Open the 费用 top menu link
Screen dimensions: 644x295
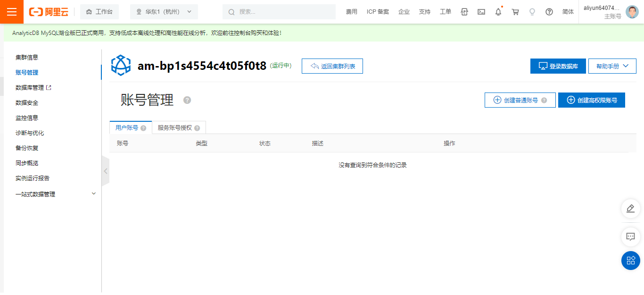(352, 12)
